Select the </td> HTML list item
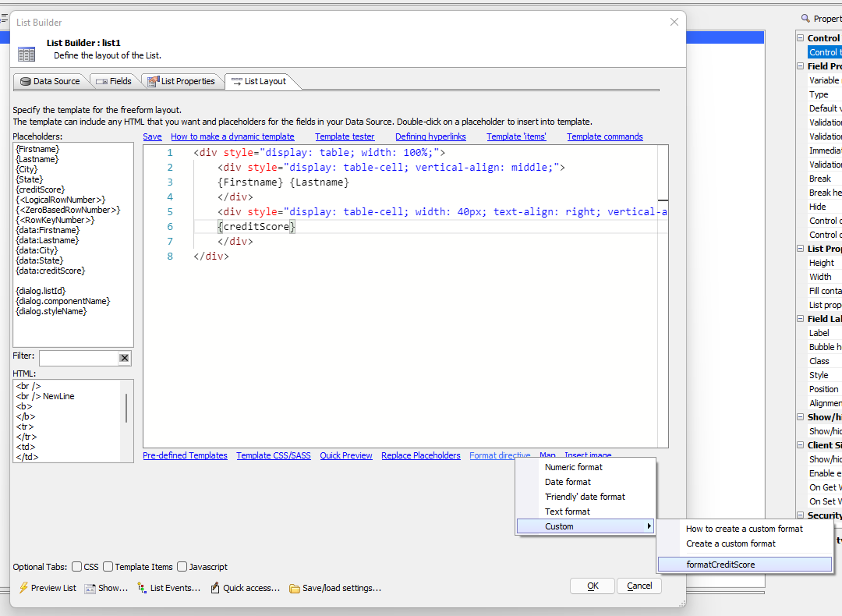This screenshot has width=842, height=616. 27,457
